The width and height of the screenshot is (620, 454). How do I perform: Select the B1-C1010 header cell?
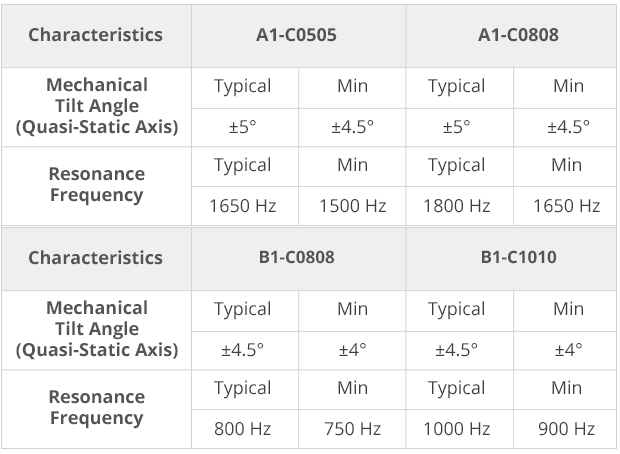click(511, 259)
